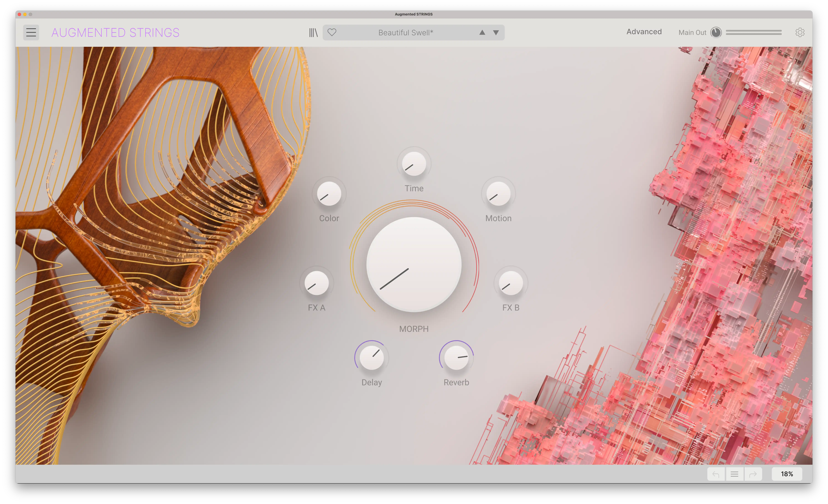
Task: Click the Beautiful Swell preset name
Action: point(406,33)
